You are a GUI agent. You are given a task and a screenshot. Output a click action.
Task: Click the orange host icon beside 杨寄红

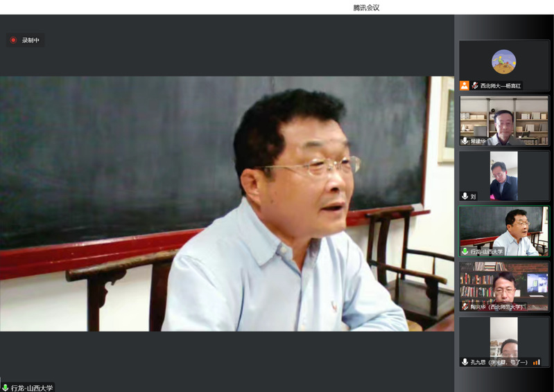point(464,85)
